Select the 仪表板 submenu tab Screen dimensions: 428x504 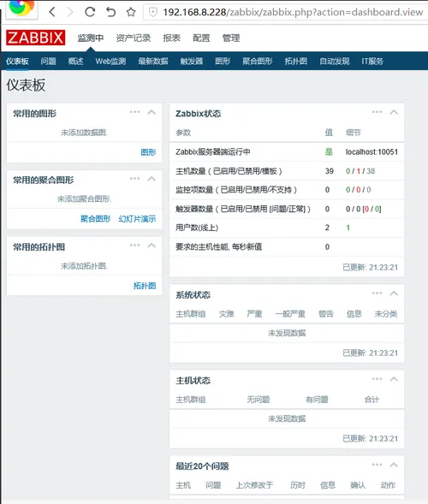click(x=17, y=61)
